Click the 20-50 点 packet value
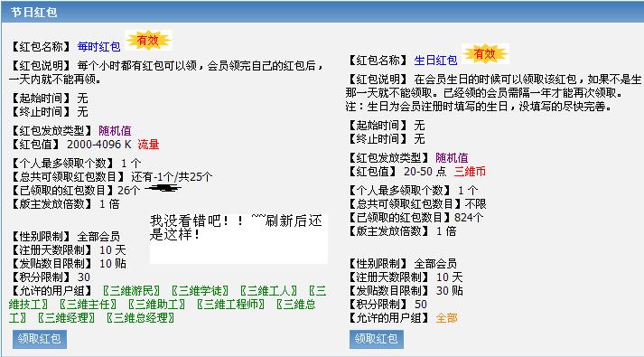The height and width of the screenshot is (357, 644). (425, 172)
